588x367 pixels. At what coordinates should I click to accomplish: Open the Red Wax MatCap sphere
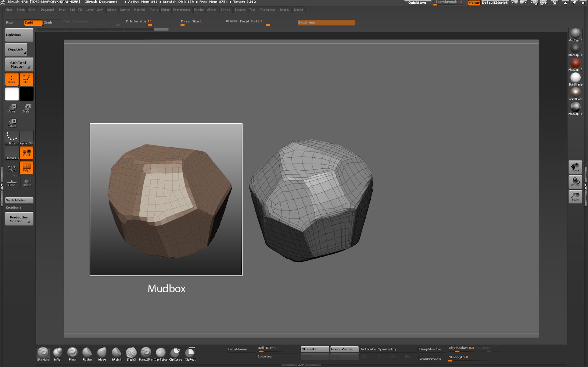click(x=575, y=63)
